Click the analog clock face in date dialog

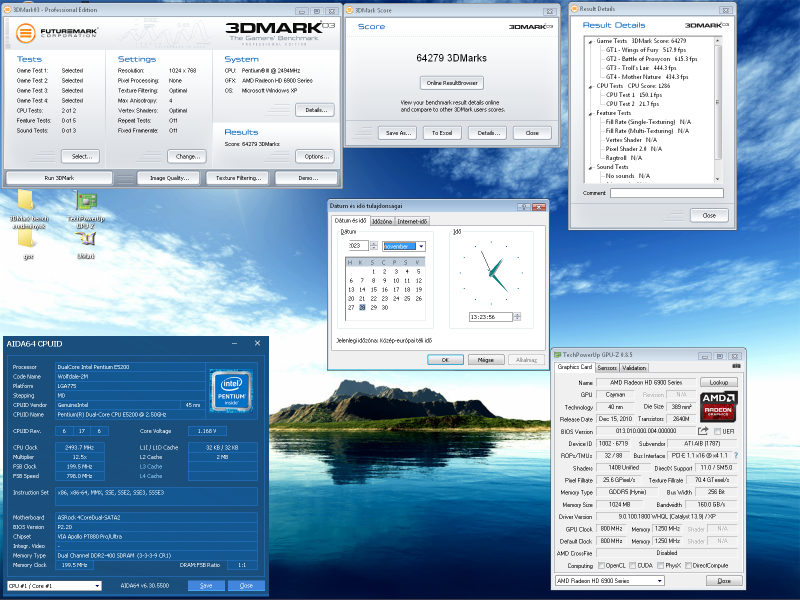(x=491, y=274)
